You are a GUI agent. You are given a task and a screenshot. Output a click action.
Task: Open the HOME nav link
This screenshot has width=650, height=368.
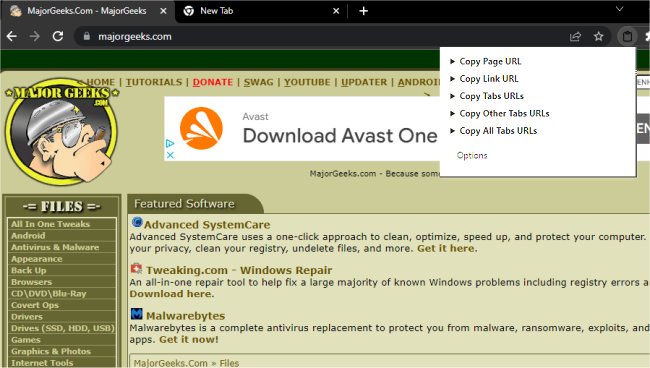(x=100, y=82)
